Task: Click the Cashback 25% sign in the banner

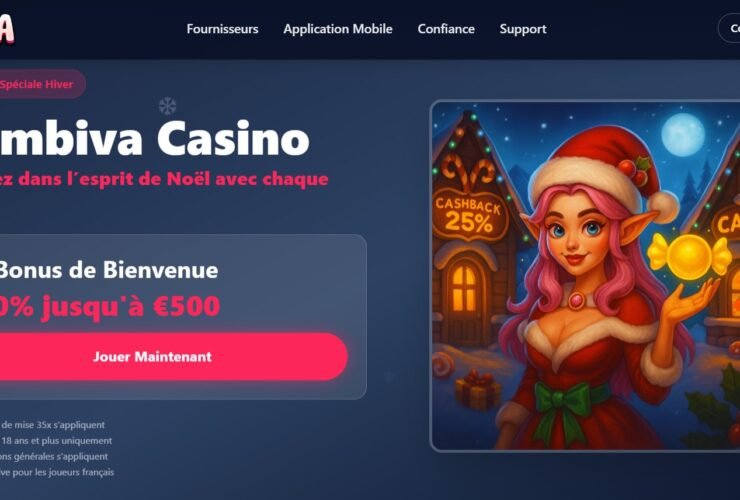Action: [468, 214]
